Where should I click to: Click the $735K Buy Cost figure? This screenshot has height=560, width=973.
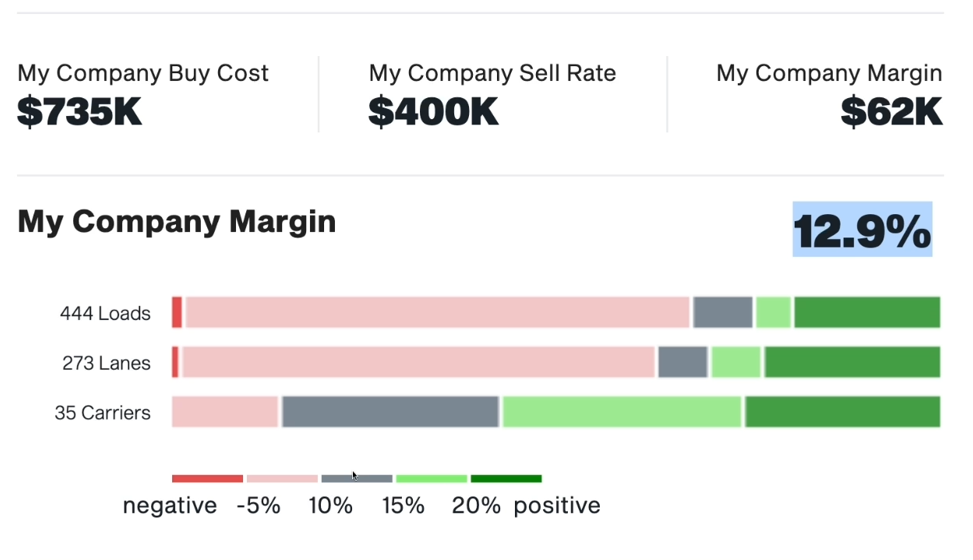tap(79, 112)
